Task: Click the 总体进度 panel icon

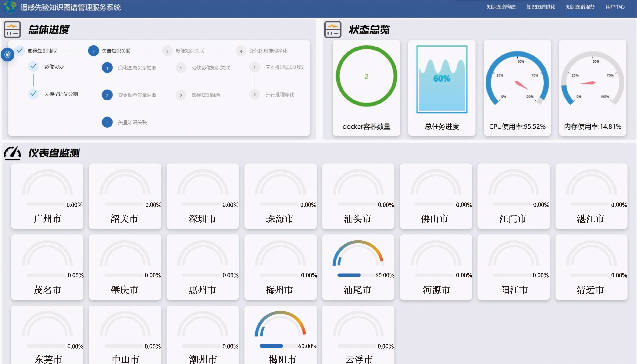Action: (12, 30)
